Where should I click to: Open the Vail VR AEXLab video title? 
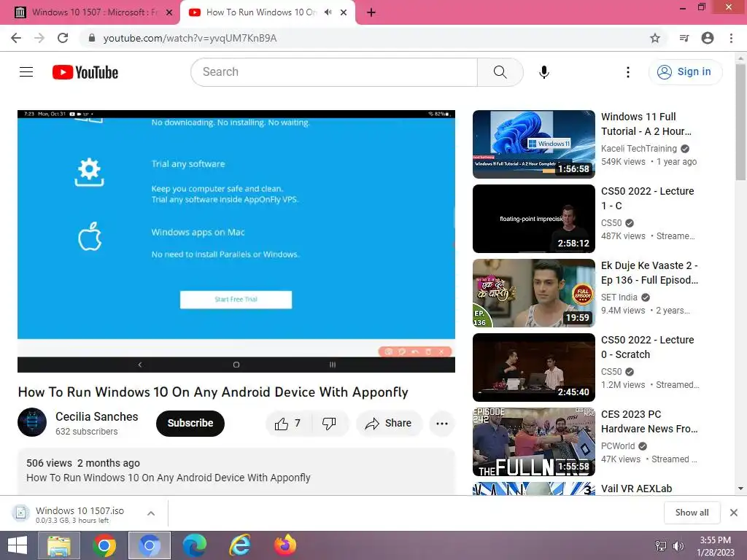pyautogui.click(x=636, y=489)
